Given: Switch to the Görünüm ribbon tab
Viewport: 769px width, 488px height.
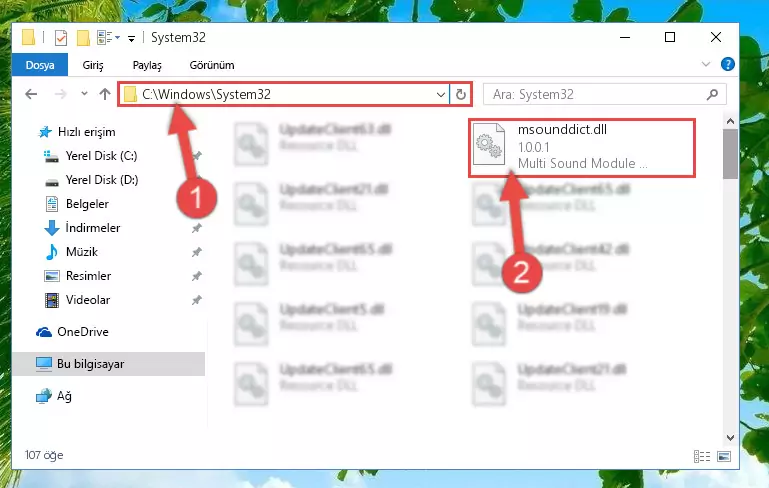Looking at the screenshot, I should 212,65.
